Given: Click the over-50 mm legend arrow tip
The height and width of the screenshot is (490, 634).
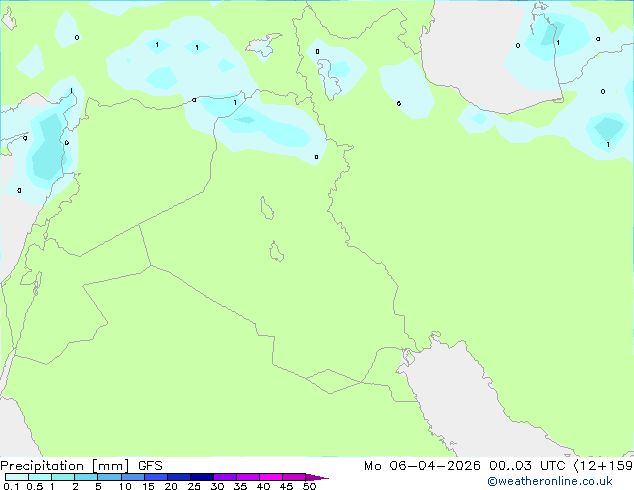Looking at the screenshot, I should 317,477.
